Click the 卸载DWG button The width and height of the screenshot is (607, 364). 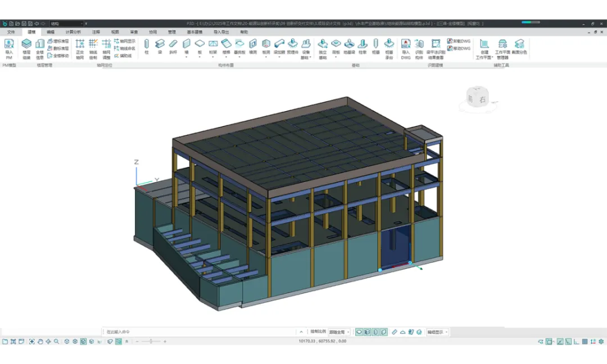[x=459, y=41]
